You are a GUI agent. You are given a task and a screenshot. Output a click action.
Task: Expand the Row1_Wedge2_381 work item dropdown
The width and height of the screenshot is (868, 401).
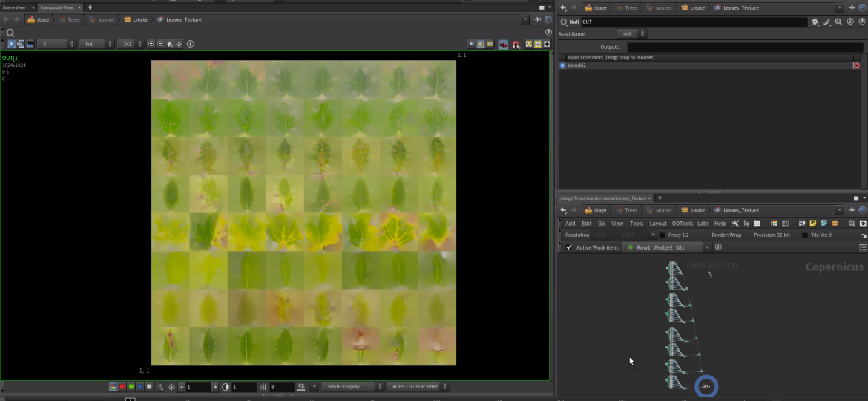pyautogui.click(x=707, y=247)
